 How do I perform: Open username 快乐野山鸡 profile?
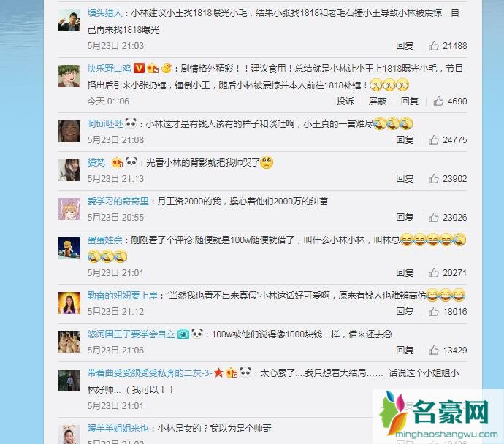point(109,68)
